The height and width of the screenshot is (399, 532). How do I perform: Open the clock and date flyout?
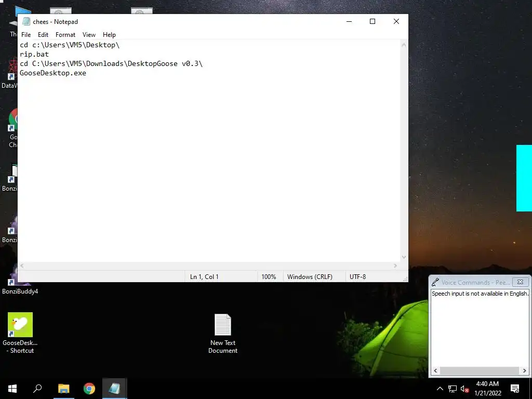(x=487, y=389)
